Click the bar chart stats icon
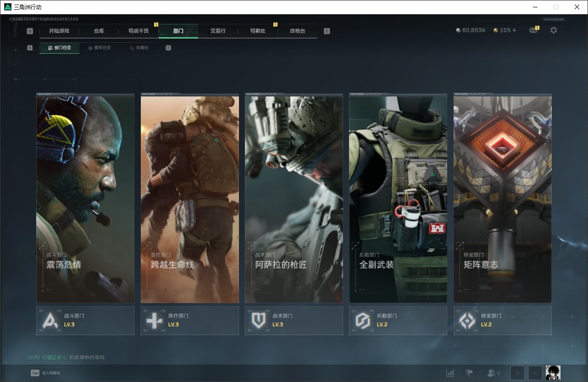Screen dimensions: 588x382 (450, 373)
